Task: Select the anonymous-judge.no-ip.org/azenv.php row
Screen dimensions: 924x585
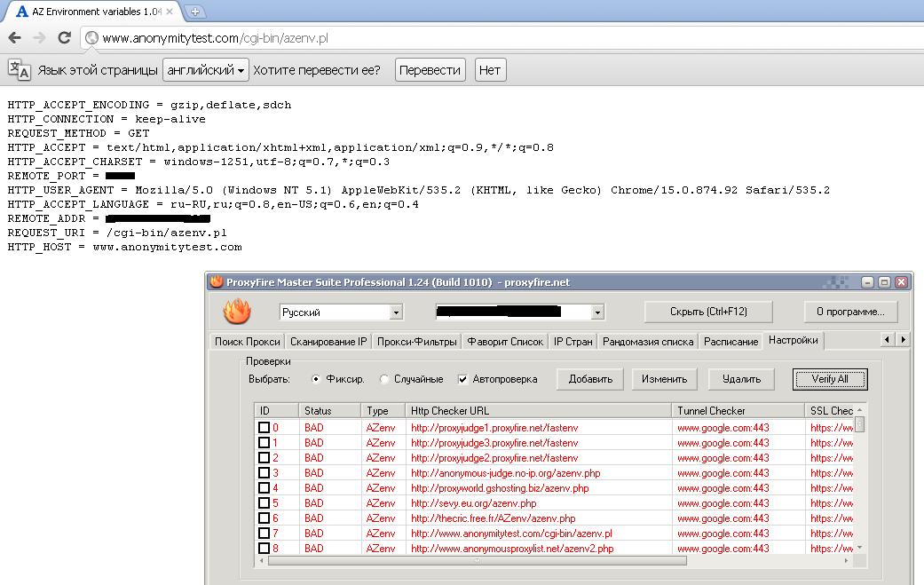Action: (x=506, y=472)
